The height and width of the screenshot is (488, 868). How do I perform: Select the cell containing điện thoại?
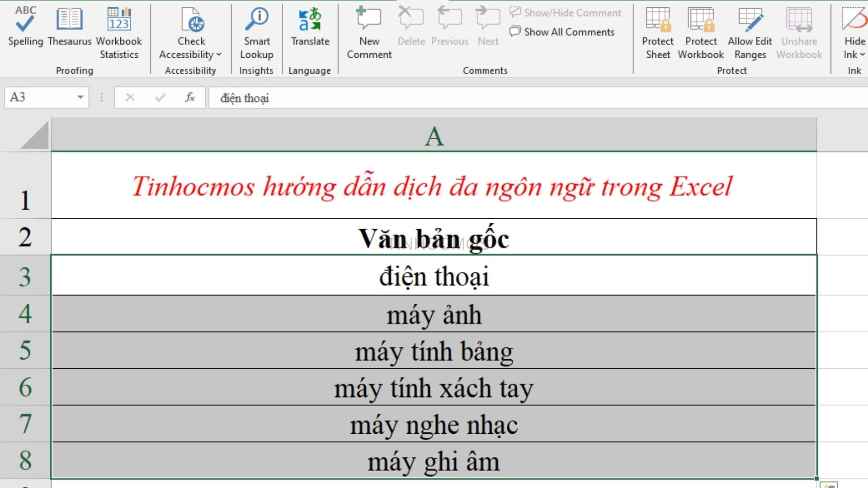[x=434, y=275]
